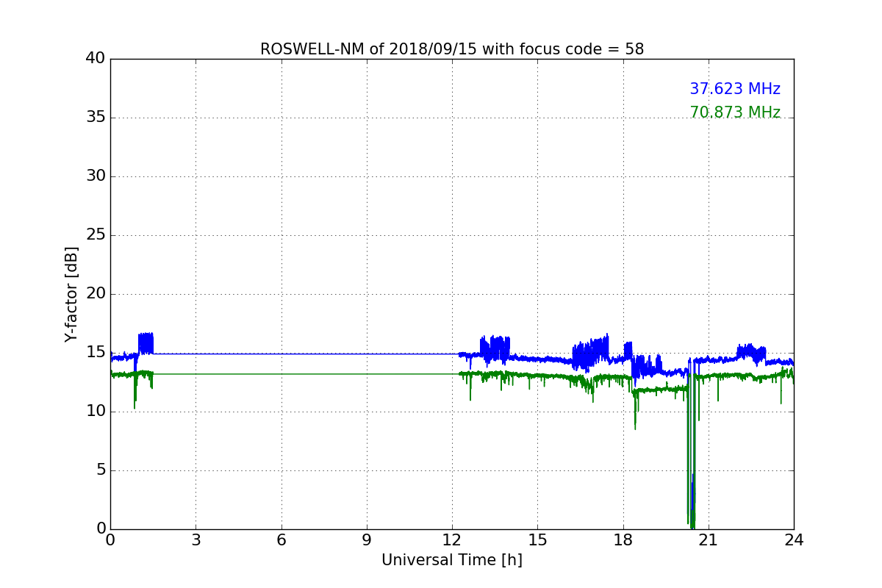882x588 pixels.
Task: Click the x-axis tick label 12
Action: pos(452,540)
